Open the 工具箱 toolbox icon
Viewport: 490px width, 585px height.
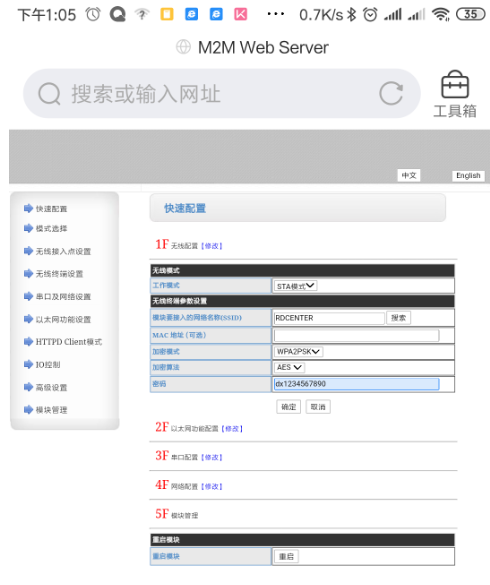[455, 94]
